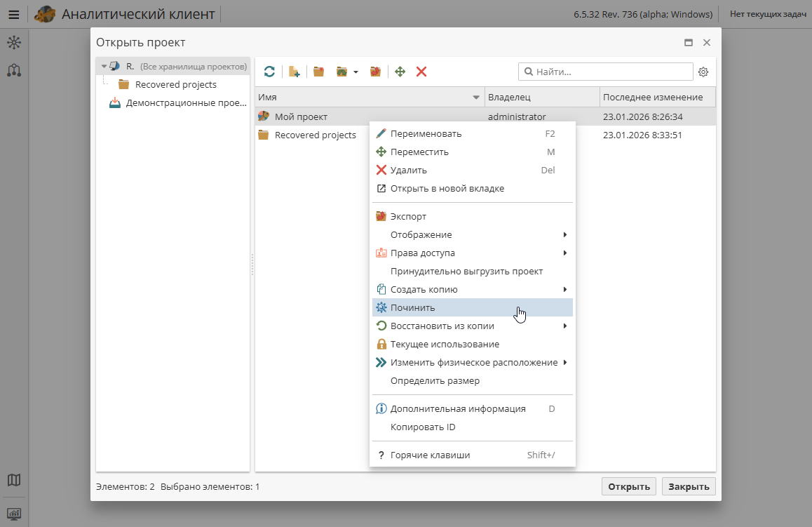Open the export project icon in toolbar
The height and width of the screenshot is (527, 812).
click(x=374, y=71)
